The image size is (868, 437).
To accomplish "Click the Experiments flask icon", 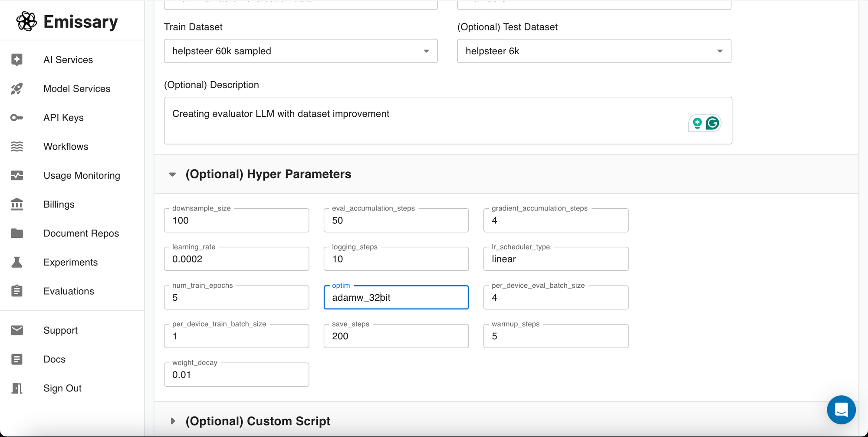I will (x=17, y=262).
